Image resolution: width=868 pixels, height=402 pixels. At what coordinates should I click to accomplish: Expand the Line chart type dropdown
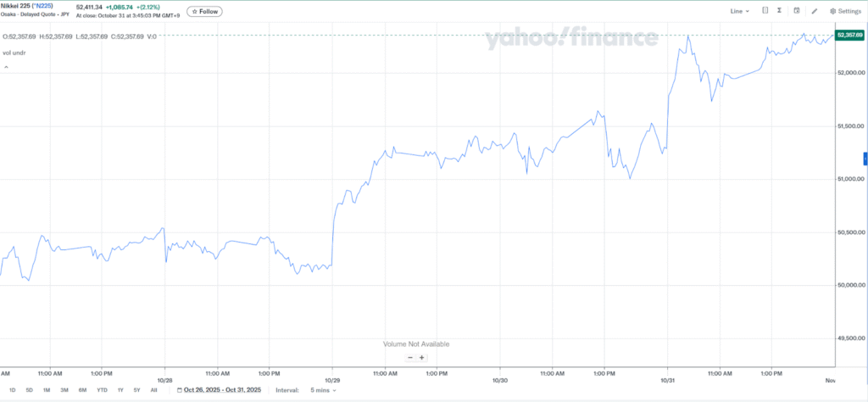(740, 11)
